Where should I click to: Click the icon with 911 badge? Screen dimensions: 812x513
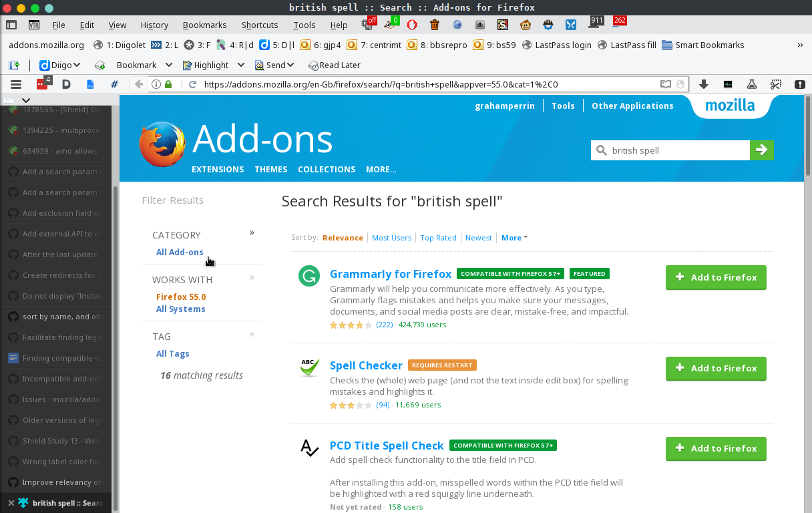596,23
